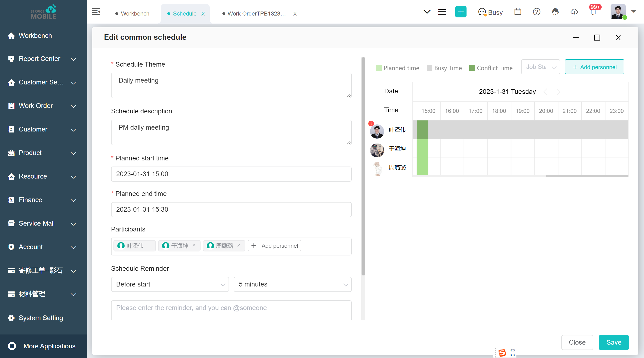Go to next date arrow
The height and width of the screenshot is (358, 644).
558,92
